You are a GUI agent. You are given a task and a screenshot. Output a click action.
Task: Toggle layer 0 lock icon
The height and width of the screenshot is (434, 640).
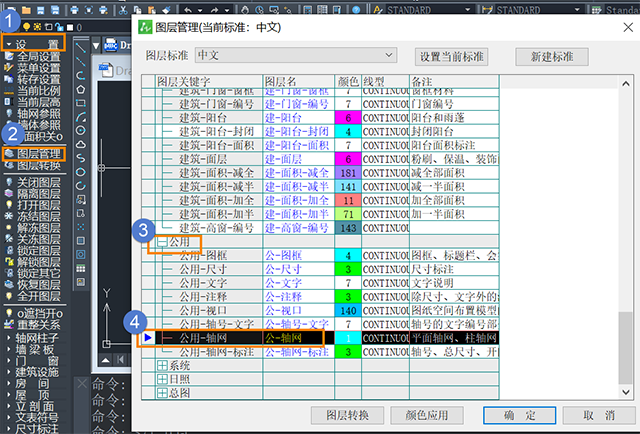60,27
